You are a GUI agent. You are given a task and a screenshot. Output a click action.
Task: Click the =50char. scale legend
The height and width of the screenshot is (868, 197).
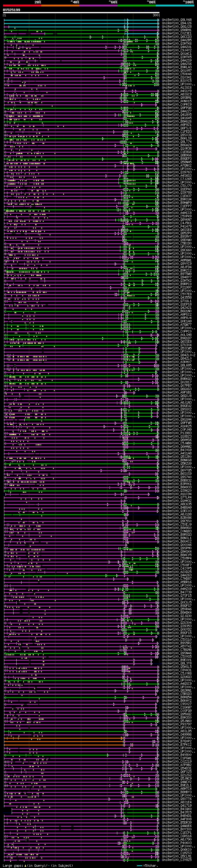[147, 865]
